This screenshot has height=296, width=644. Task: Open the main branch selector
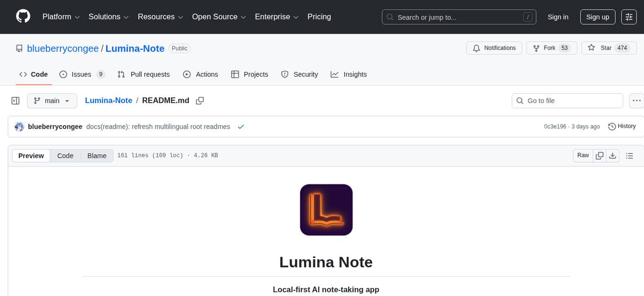[x=52, y=100]
